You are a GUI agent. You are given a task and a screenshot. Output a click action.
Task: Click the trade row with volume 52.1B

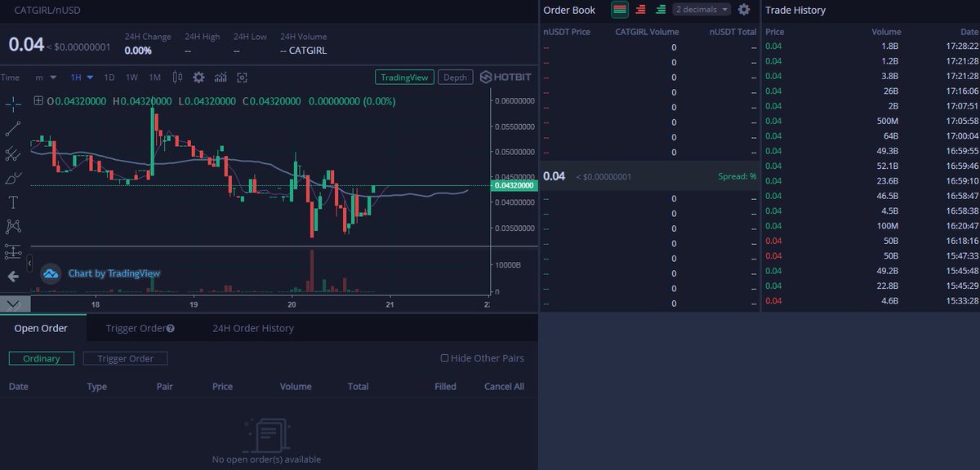coord(871,166)
